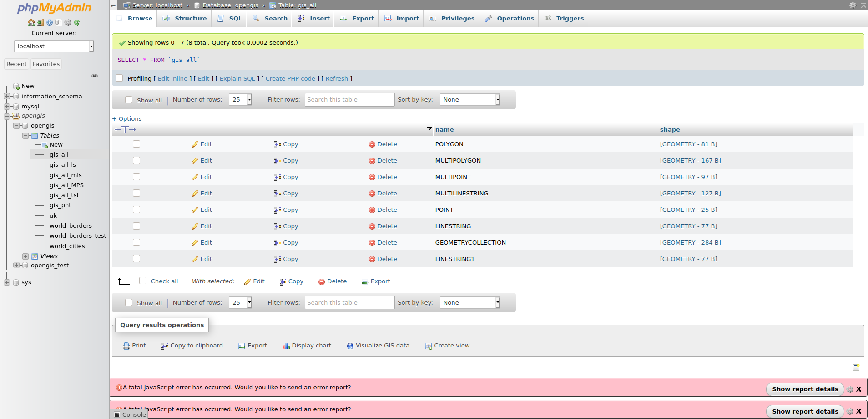This screenshot has height=419, width=868.
Task: Click the top Filter rows search field
Action: point(349,100)
